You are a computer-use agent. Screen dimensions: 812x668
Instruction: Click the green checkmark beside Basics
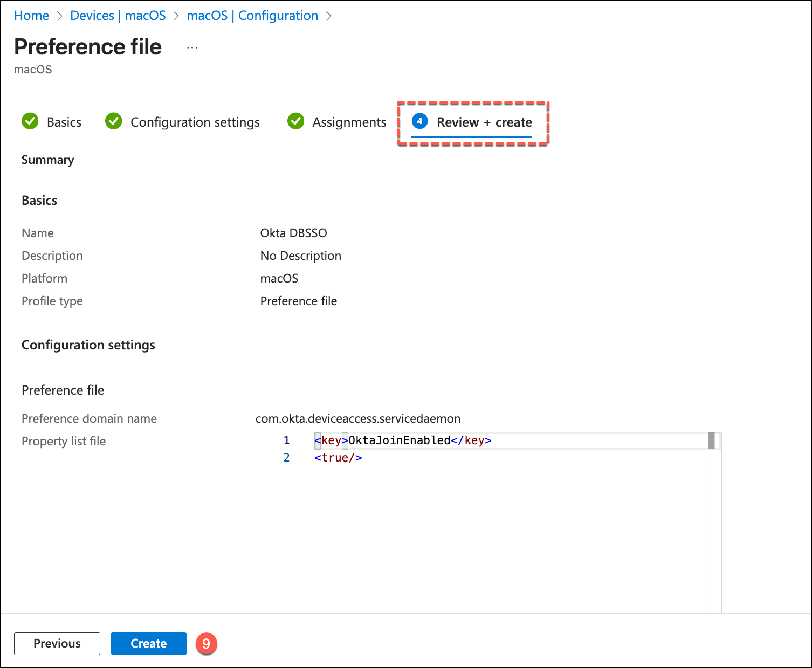click(x=30, y=121)
